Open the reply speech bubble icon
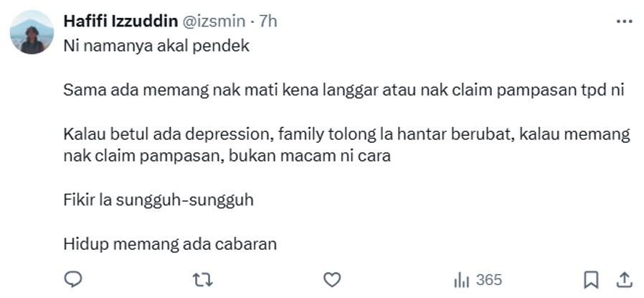The width and height of the screenshot is (644, 298). (73, 279)
